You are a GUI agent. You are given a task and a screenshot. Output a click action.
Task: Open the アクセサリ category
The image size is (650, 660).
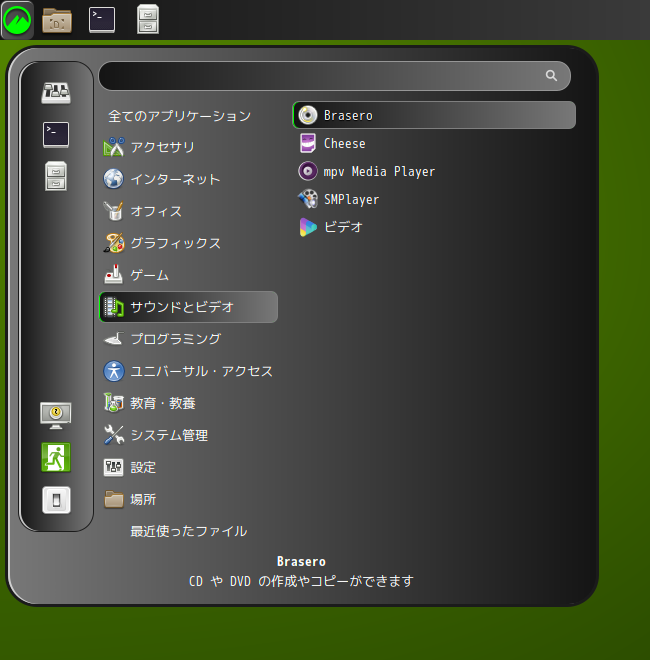[x=189, y=147]
